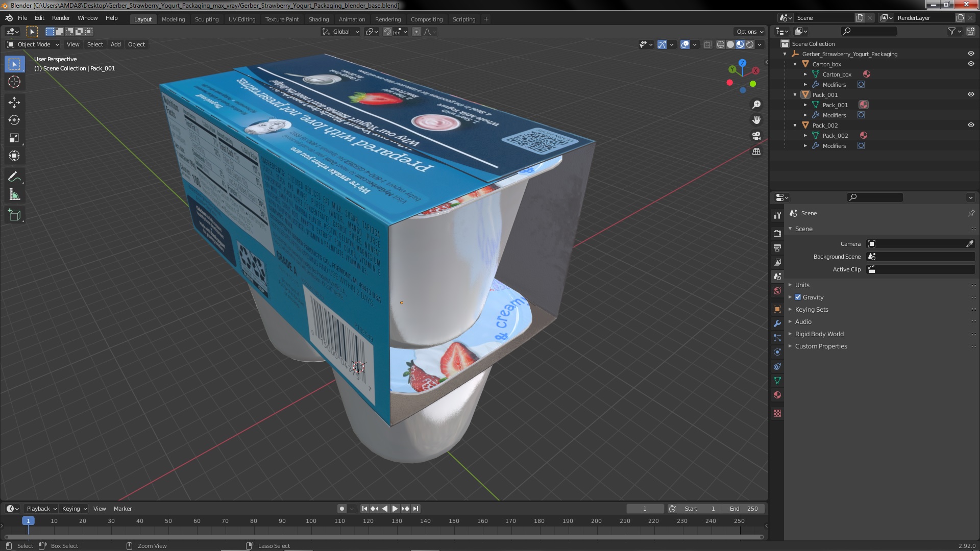The width and height of the screenshot is (980, 551).
Task: Open the Object Mode dropdown
Action: [33, 44]
